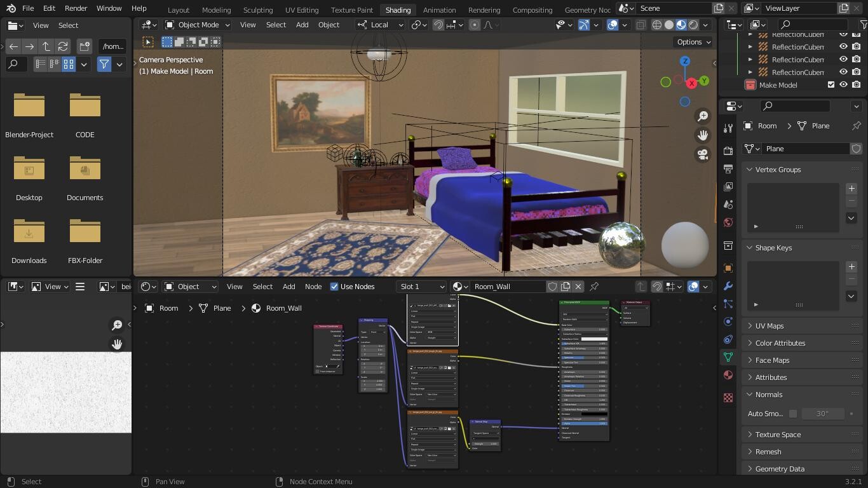The image size is (868, 488).
Task: Click the zoom magnifier icon in 3D viewport
Action: (703, 116)
